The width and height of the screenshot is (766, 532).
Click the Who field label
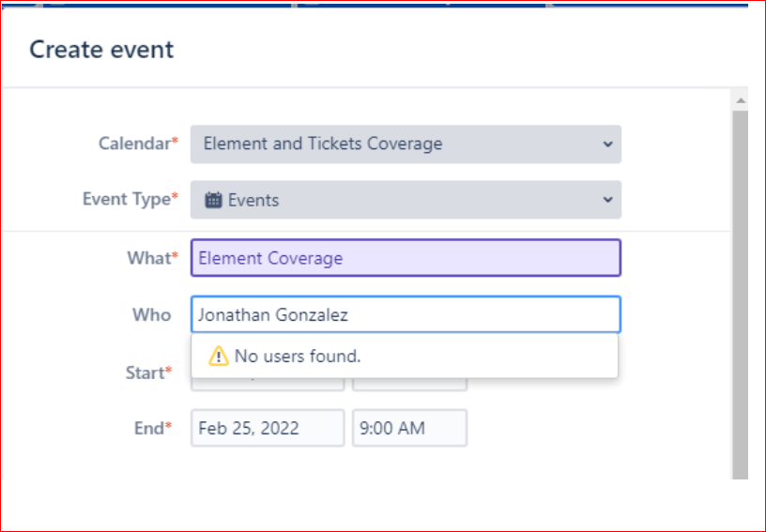[151, 315]
